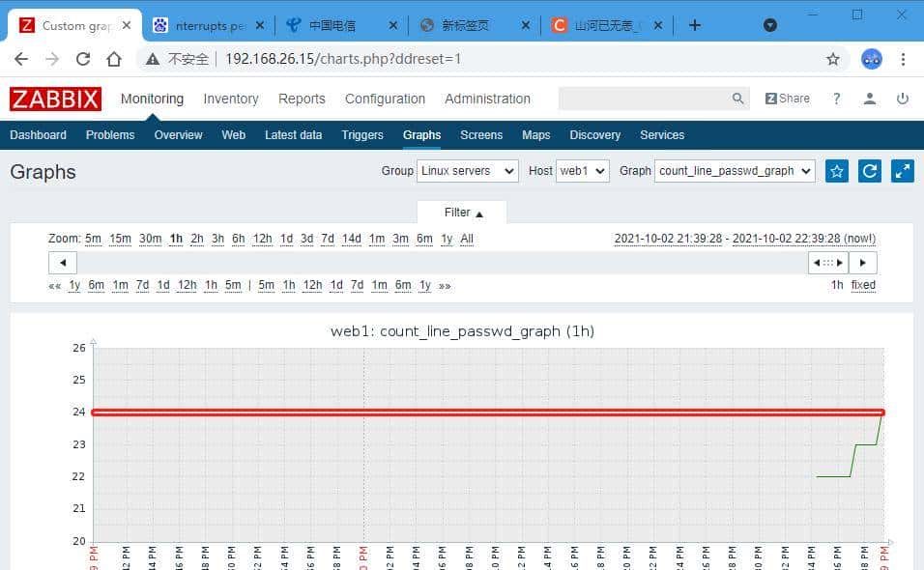Open the Administration menu

click(x=487, y=99)
